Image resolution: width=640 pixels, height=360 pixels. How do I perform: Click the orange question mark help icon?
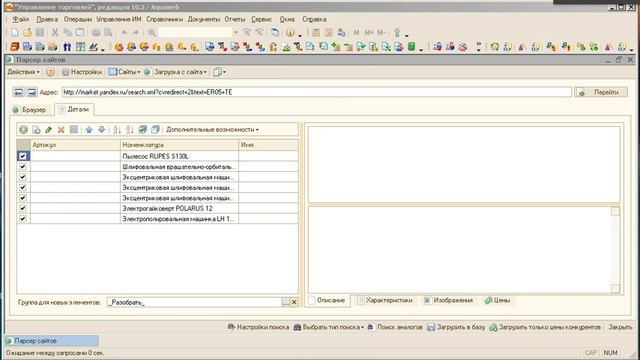[x=50, y=72]
